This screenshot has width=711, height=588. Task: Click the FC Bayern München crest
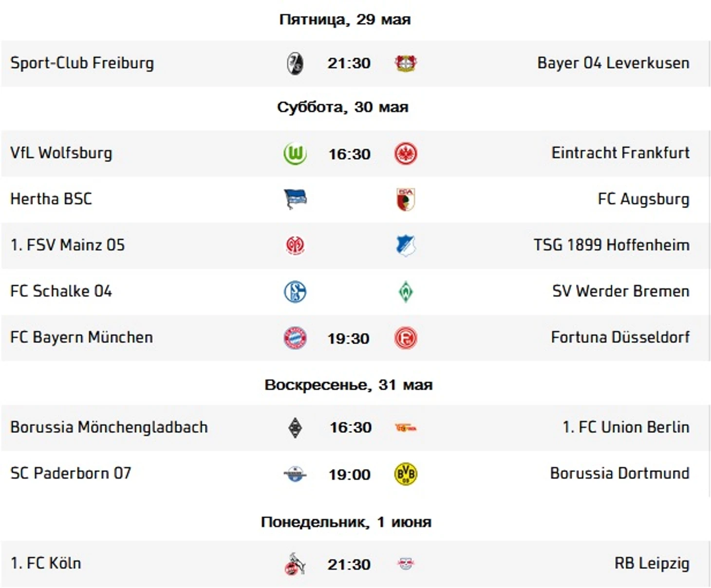pyautogui.click(x=295, y=338)
